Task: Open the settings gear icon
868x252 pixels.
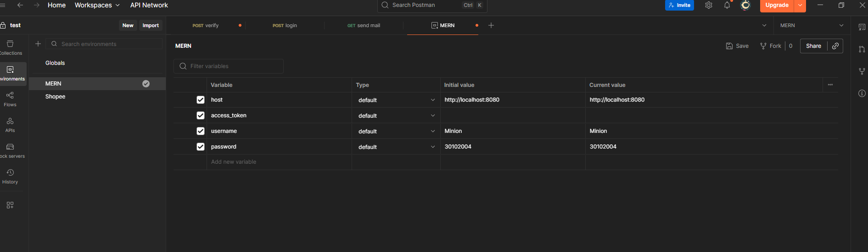Action: pyautogui.click(x=709, y=6)
